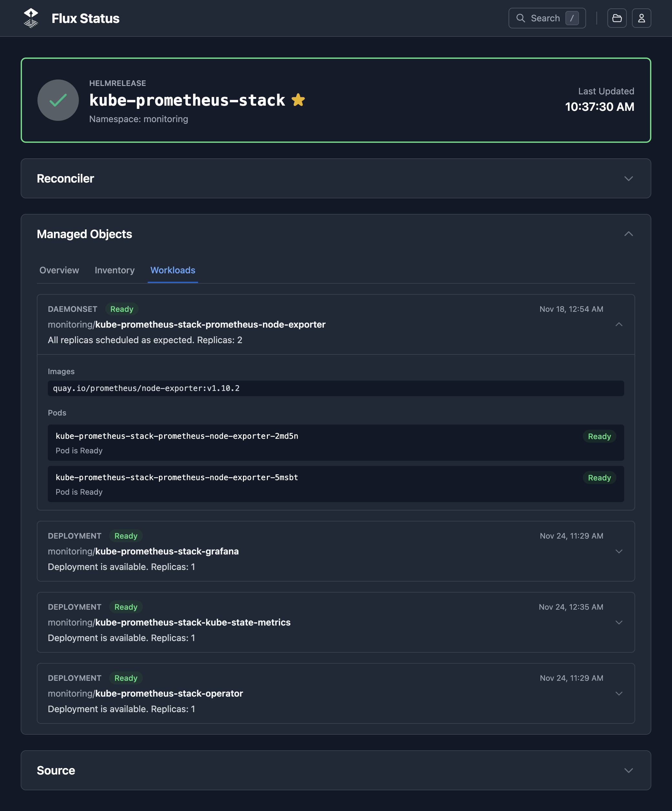The image size is (672, 811).
Task: Click the Ready badge on the DaemonSet
Action: pos(122,309)
